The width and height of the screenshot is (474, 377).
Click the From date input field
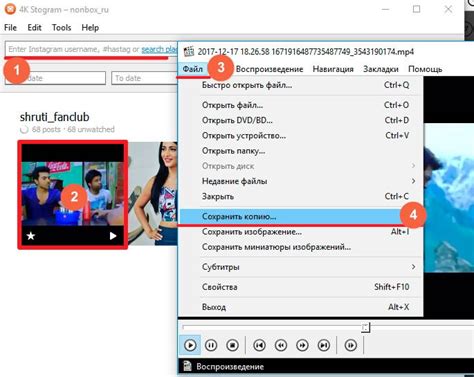coord(55,78)
